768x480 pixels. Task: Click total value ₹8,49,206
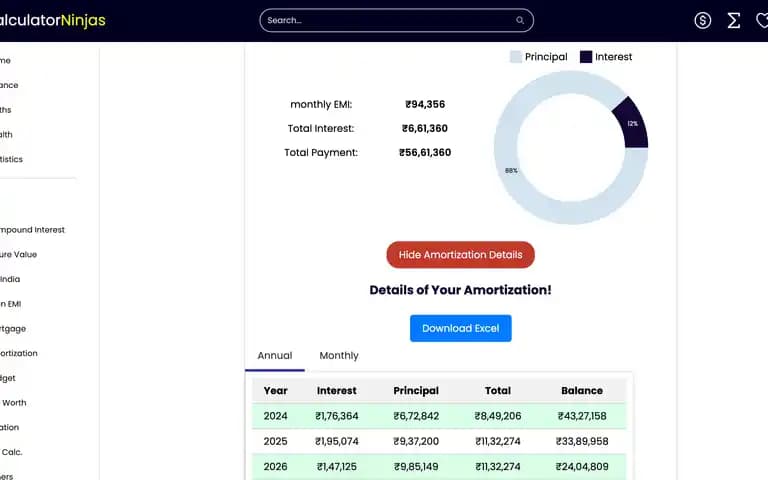click(498, 416)
